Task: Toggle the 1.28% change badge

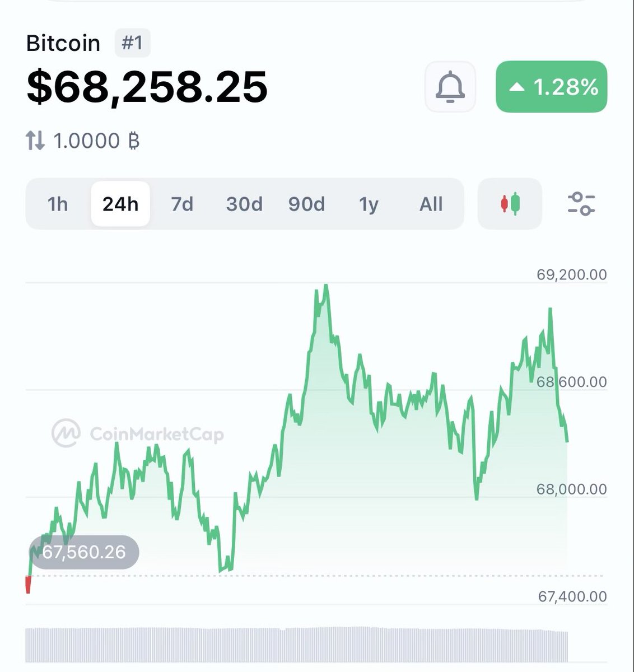Action: (551, 87)
